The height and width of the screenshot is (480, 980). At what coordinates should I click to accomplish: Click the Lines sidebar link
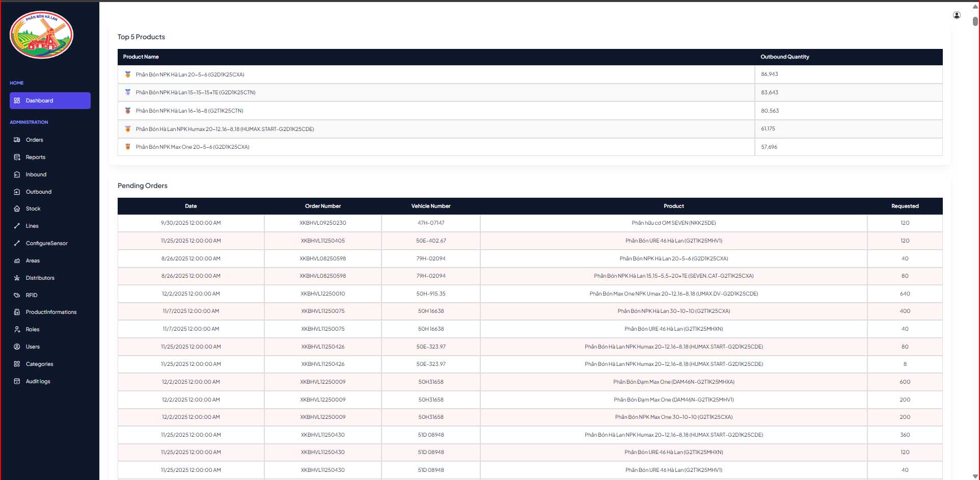[x=32, y=226]
